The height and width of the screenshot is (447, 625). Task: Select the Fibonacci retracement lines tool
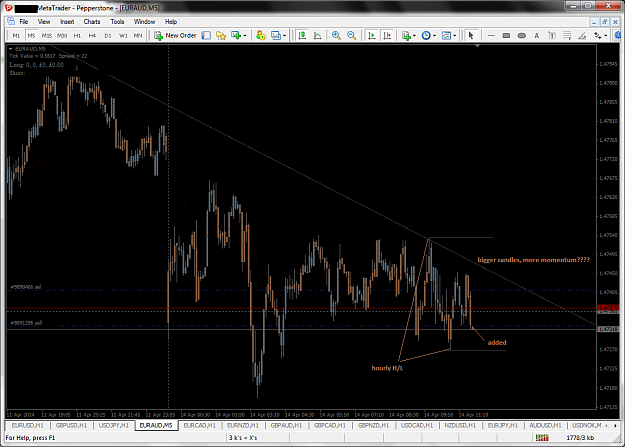(x=567, y=35)
